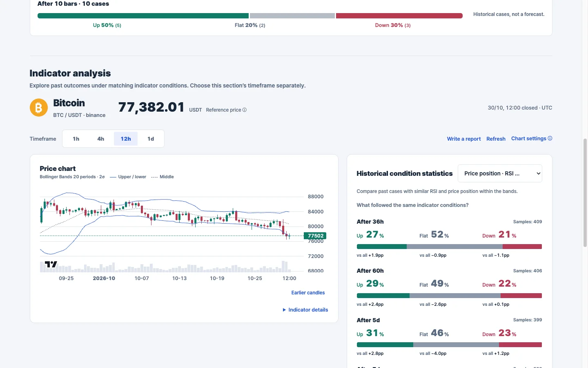Click the Down 30% (3) label
The image size is (588, 368).
coord(393,25)
